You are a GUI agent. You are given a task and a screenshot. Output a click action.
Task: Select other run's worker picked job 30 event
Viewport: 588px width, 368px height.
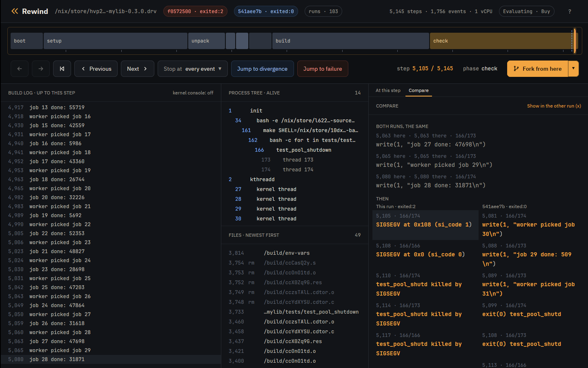[x=531, y=224]
